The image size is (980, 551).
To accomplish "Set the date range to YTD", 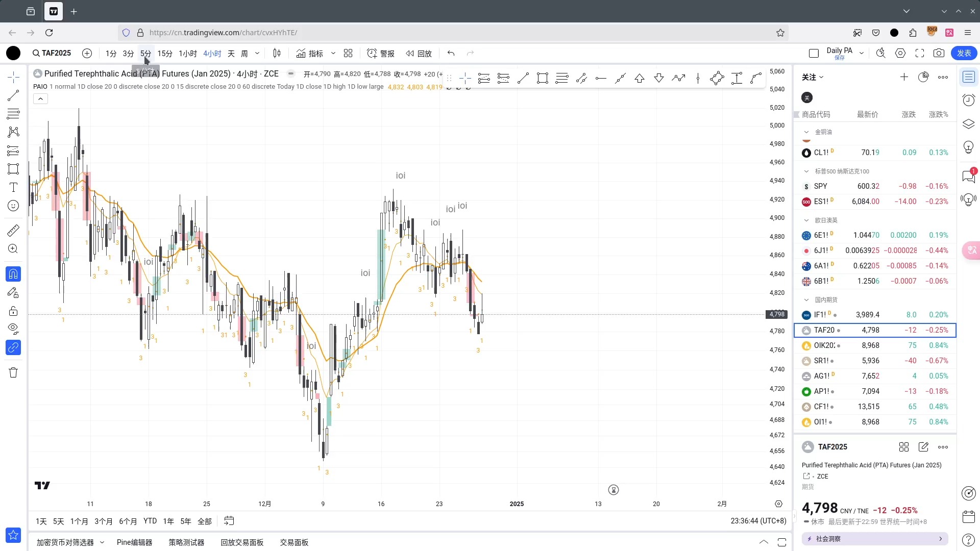I will click(150, 521).
